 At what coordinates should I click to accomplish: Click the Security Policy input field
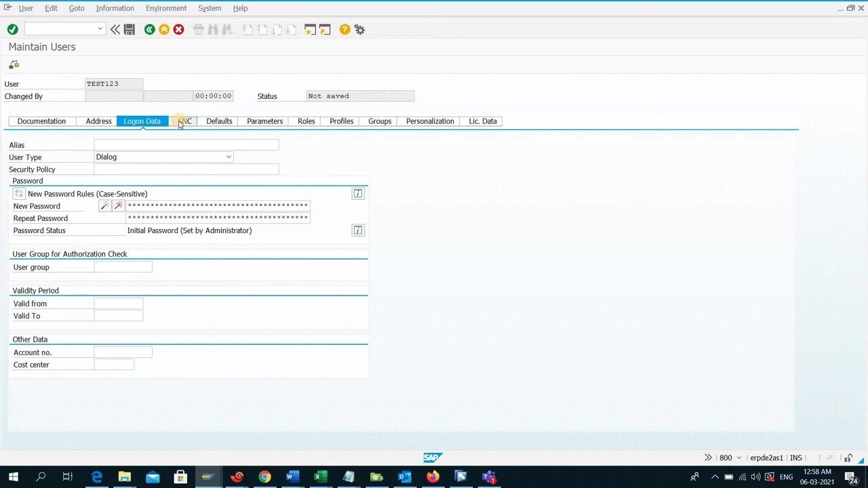(186, 169)
